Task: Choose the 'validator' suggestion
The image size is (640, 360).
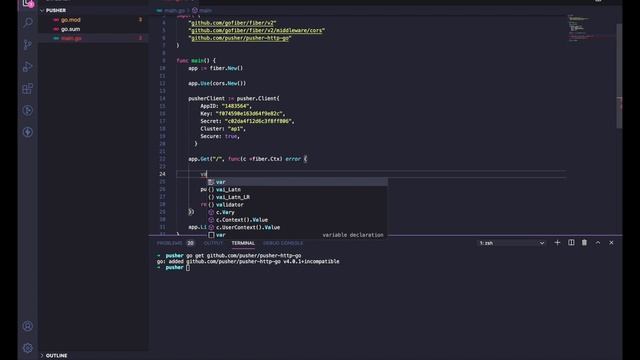Action: [x=297, y=204]
